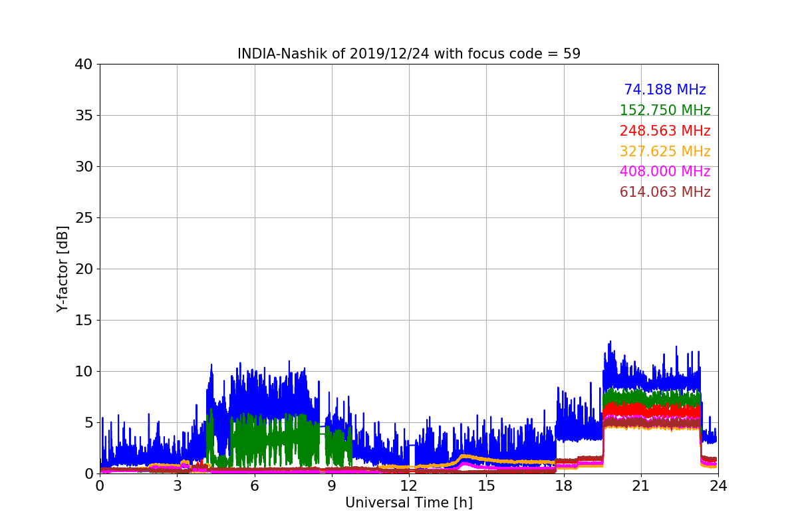Image resolution: width=798 pixels, height=532 pixels.
Task: Click the plot title INDIA-Nashik 2019/12/24
Action: coord(408,54)
